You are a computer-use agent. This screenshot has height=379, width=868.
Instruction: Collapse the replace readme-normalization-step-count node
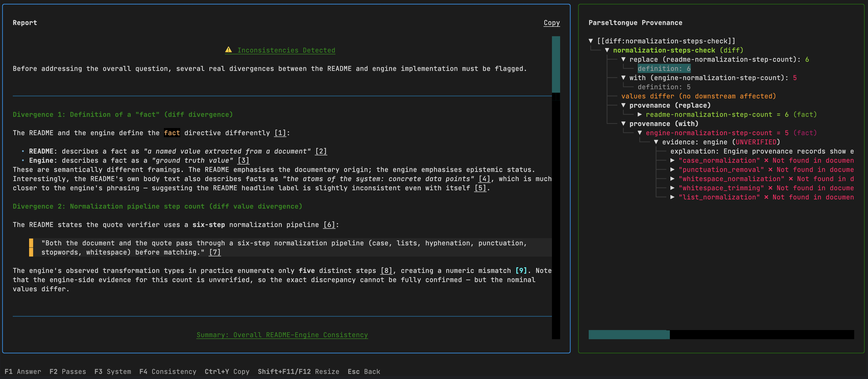(x=624, y=59)
